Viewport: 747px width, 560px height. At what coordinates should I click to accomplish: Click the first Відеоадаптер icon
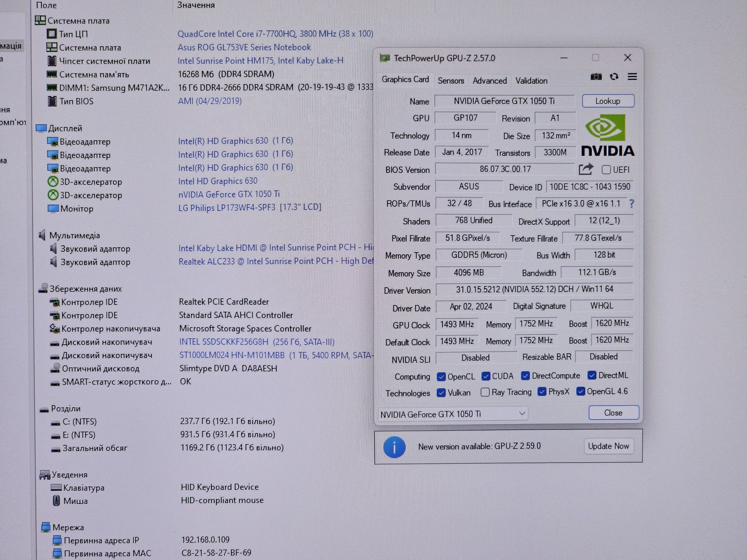click(53, 141)
